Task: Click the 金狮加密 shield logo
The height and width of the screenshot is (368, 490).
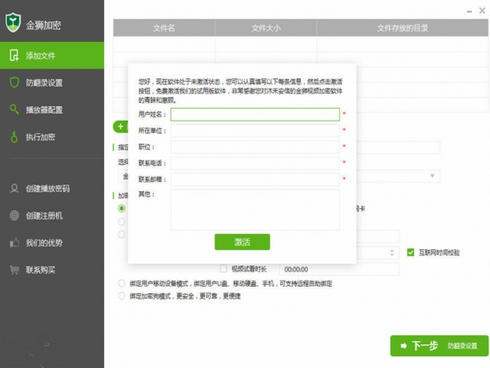Action: click(x=13, y=23)
